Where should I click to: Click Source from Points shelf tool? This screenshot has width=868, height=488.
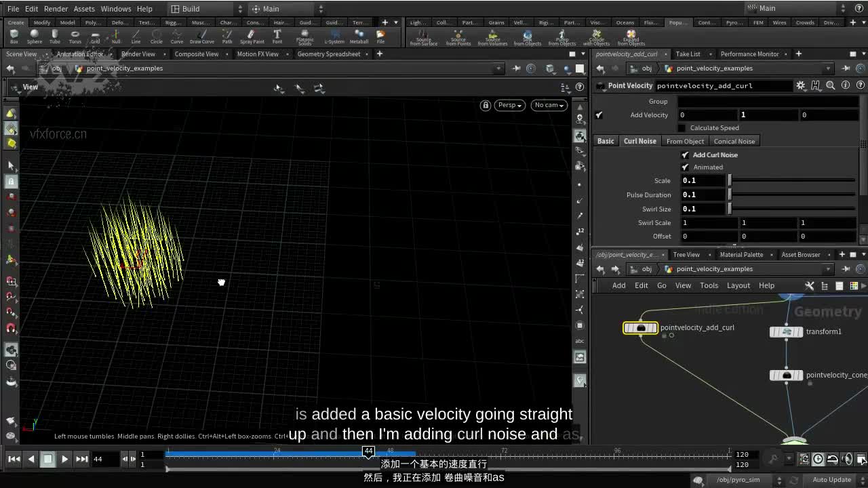point(458,37)
